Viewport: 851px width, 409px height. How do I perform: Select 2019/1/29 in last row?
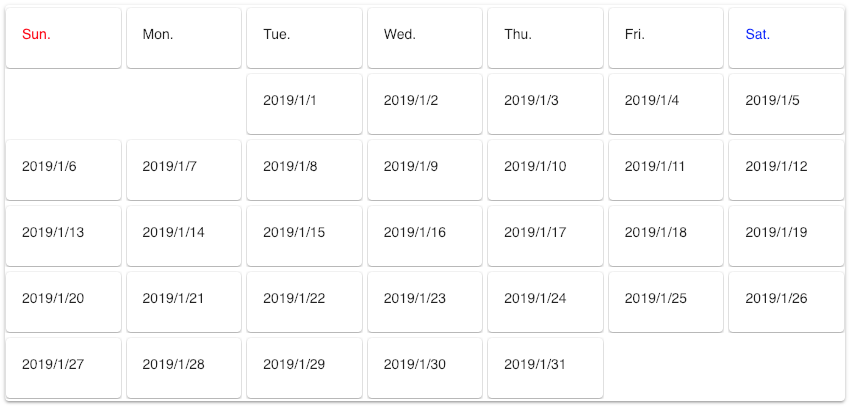(304, 368)
